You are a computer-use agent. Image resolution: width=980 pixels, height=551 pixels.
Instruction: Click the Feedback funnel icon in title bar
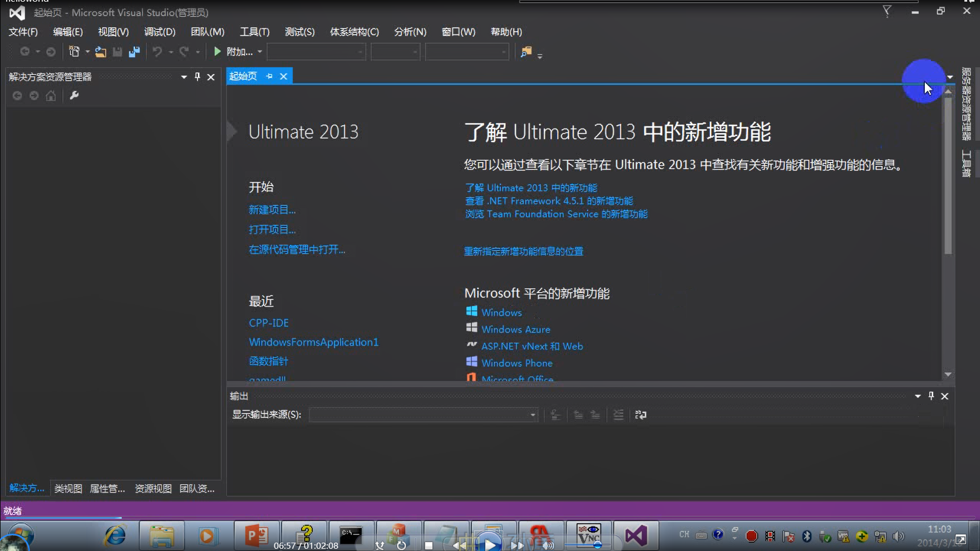click(887, 11)
